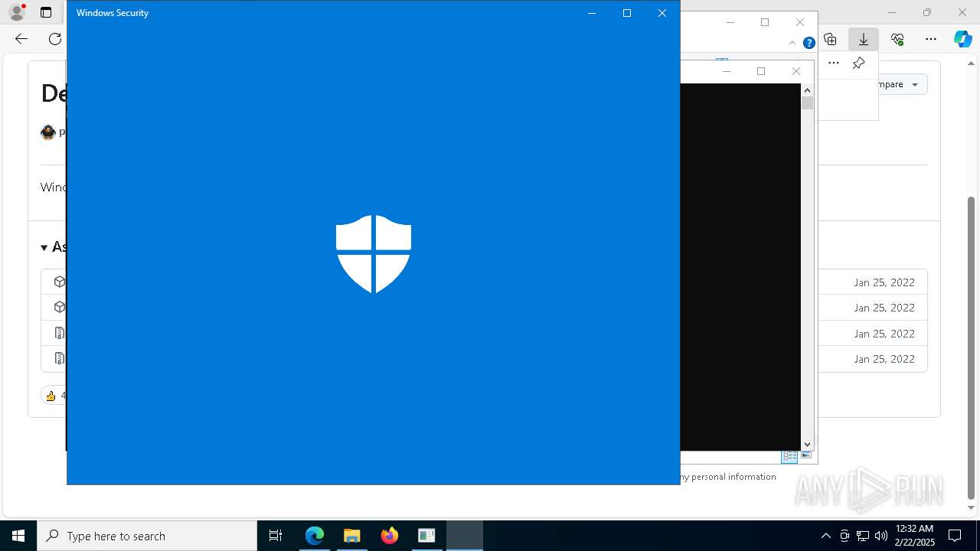Maximize the Windows Security window
This screenshot has height=551, width=980.
tap(627, 13)
